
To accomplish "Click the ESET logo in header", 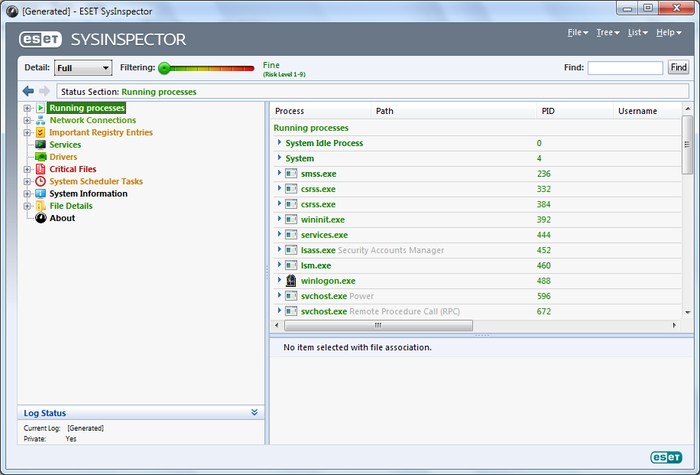I will [40, 39].
